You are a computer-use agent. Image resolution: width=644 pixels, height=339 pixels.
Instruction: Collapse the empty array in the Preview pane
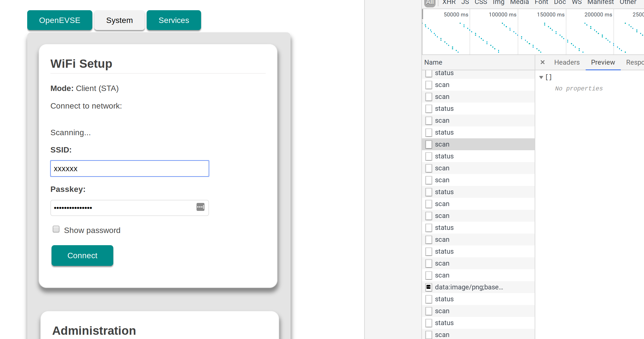541,77
